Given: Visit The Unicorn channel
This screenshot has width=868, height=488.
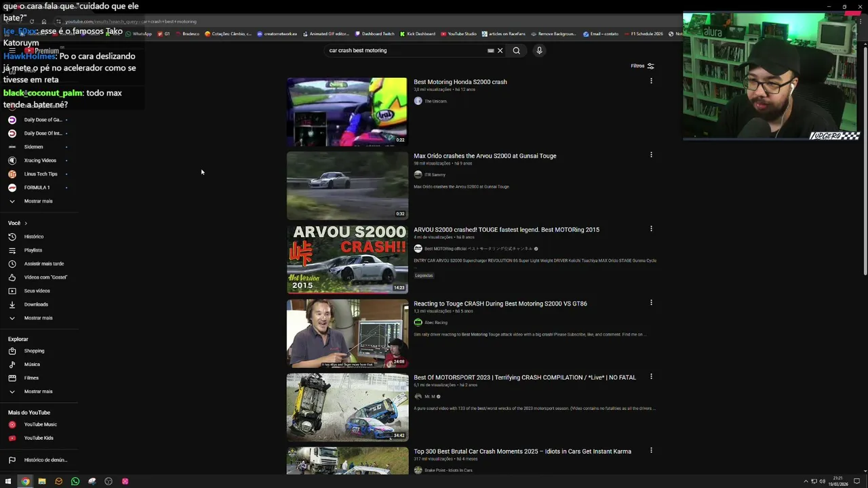Looking at the screenshot, I should pyautogui.click(x=435, y=101).
